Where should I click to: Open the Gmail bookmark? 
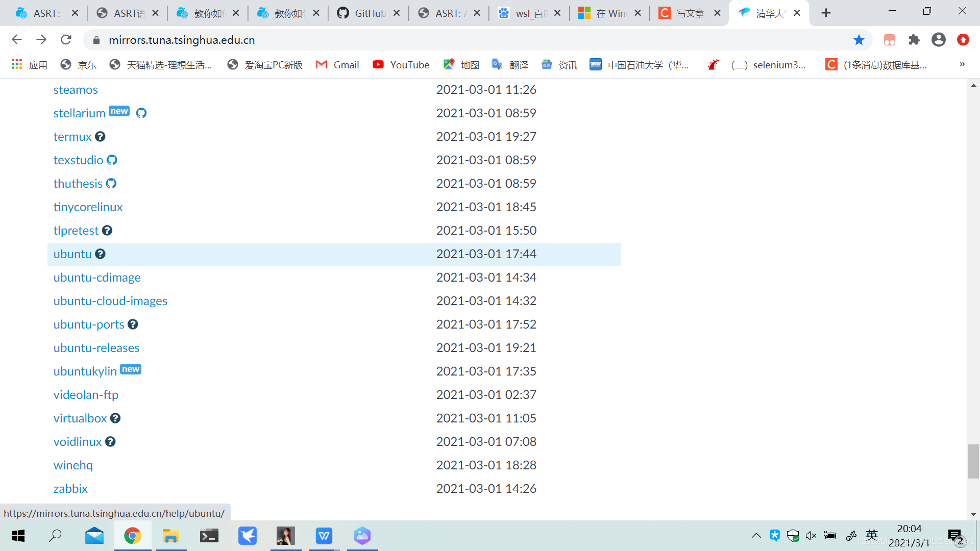click(x=337, y=65)
